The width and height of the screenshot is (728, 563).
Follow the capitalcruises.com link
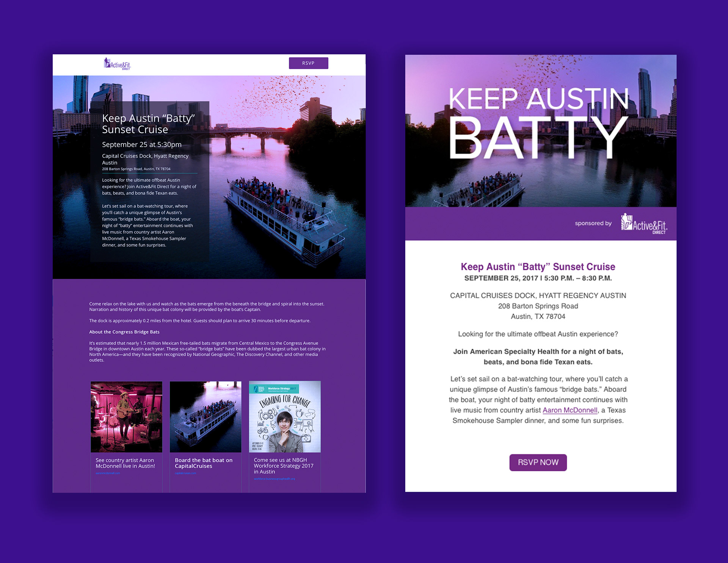tap(185, 473)
